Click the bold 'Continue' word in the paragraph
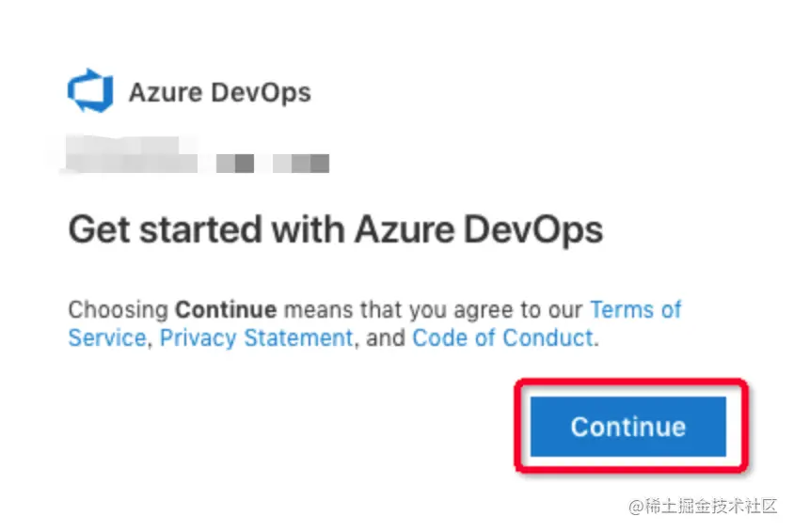The height and width of the screenshot is (532, 794). tap(226, 309)
